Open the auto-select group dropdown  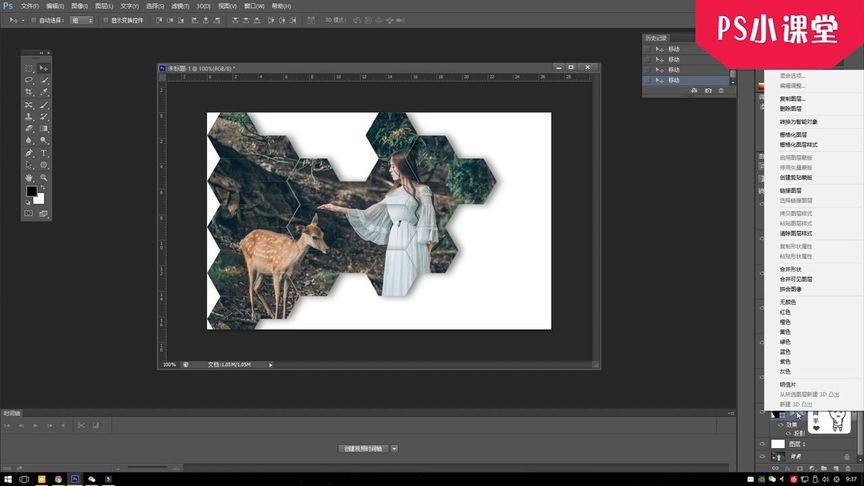pyautogui.click(x=81, y=19)
